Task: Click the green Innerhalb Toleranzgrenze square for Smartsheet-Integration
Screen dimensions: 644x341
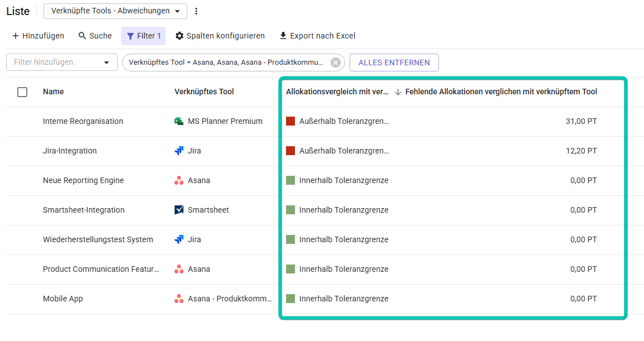Action: (x=290, y=210)
